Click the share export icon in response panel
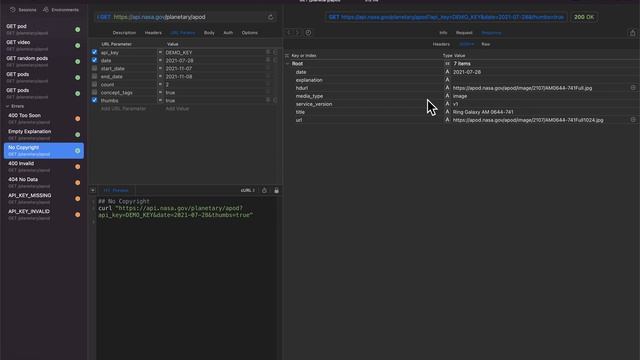Image resolution: width=640 pixels, height=360 pixels. pos(633,33)
